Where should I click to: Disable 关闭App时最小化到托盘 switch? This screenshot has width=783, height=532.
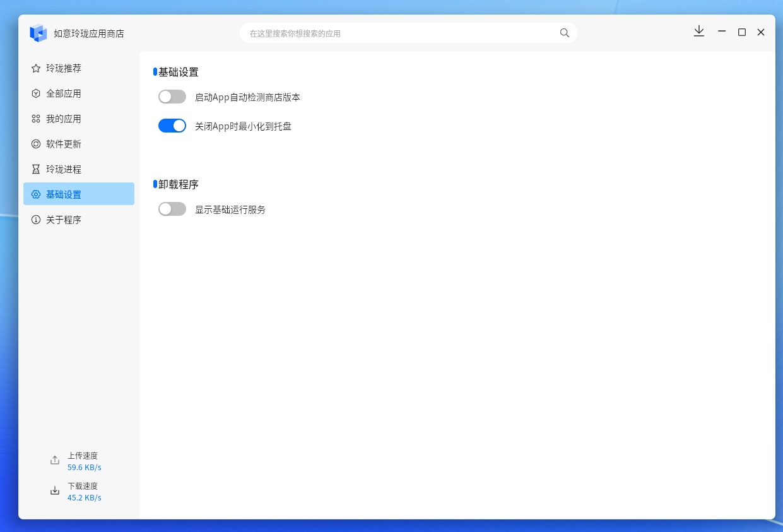coord(172,126)
